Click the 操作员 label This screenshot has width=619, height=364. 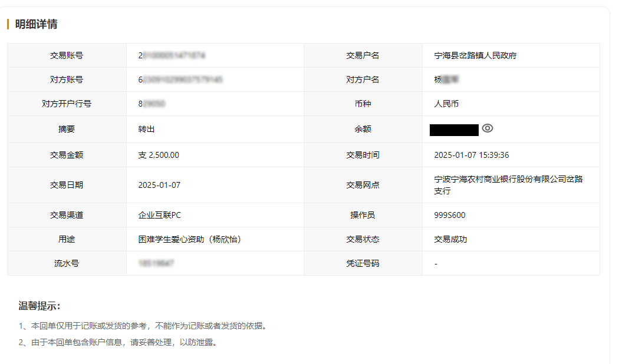363,215
